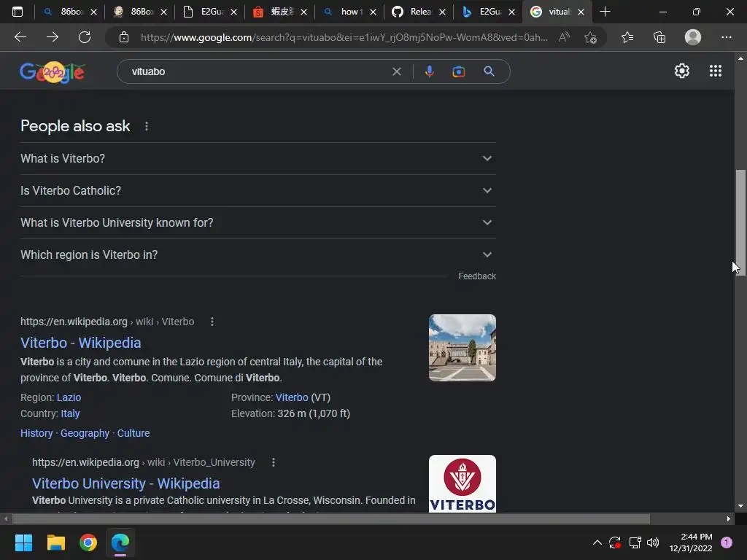Expand "Which region is Viterbo in?"
Image resolution: width=747 pixels, height=560 pixels.
pos(258,254)
